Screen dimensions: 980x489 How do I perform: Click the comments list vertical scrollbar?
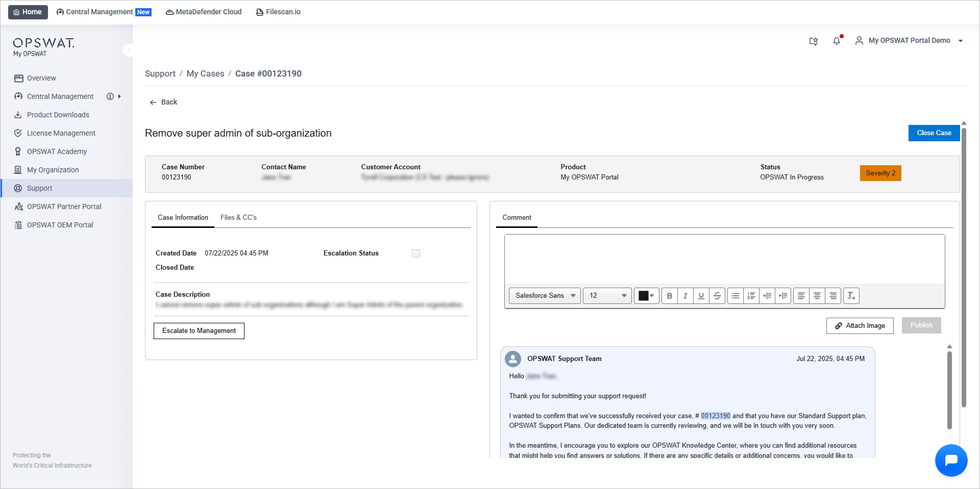(x=950, y=390)
